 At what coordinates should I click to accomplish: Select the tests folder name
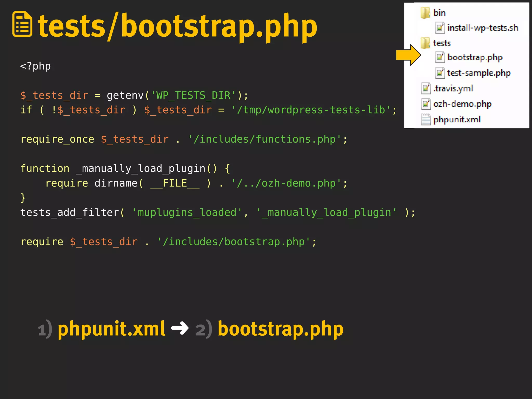coord(442,43)
